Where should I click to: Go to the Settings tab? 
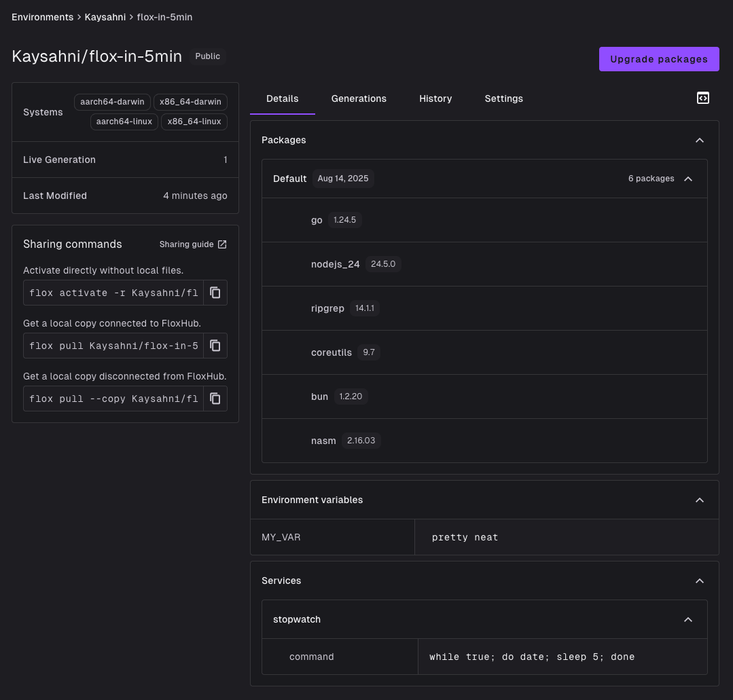click(503, 98)
